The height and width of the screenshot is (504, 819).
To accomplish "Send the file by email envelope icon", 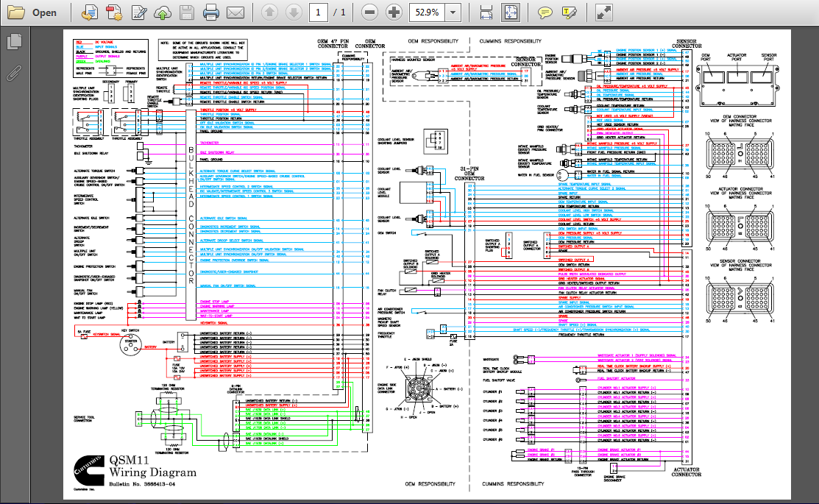I will 235,13.
